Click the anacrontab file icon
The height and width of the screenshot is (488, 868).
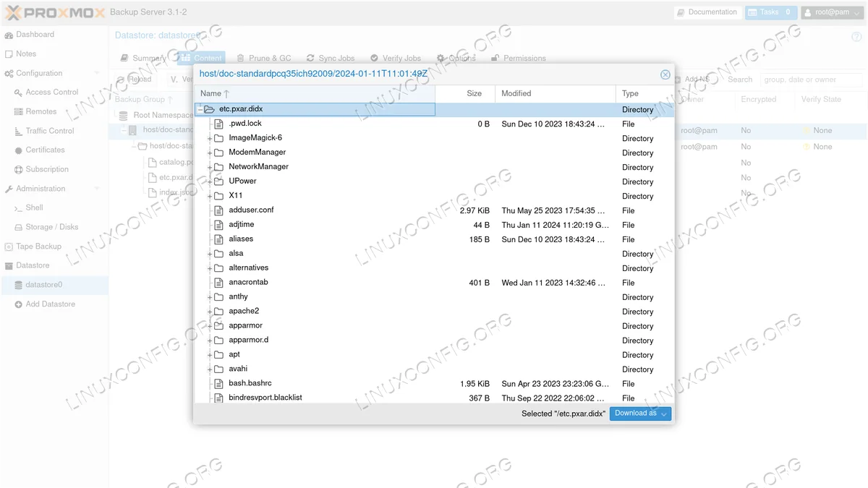click(x=218, y=283)
